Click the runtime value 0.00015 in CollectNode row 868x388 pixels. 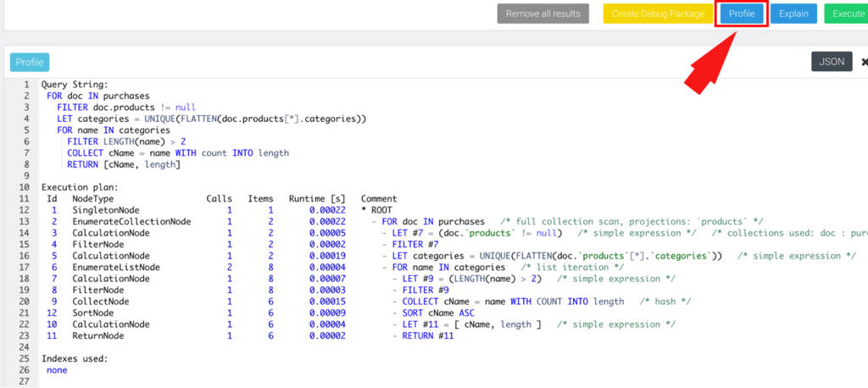[328, 302]
